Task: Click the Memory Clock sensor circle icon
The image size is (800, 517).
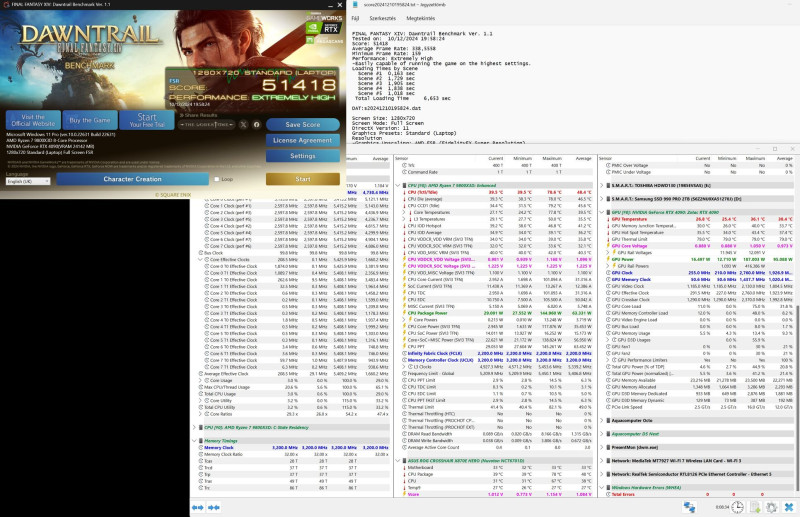Action: [201, 448]
